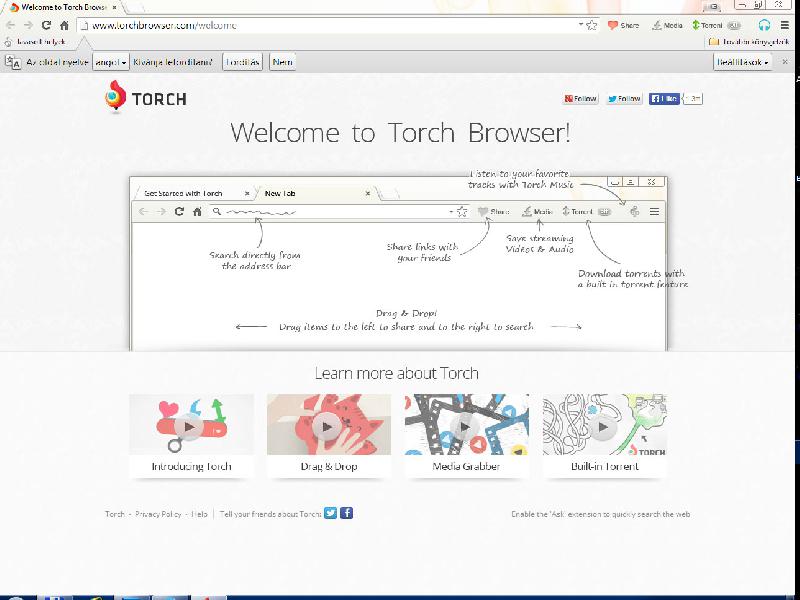Open the Beállítások dropdown
Viewport: 800px width, 600px height.
coord(742,62)
